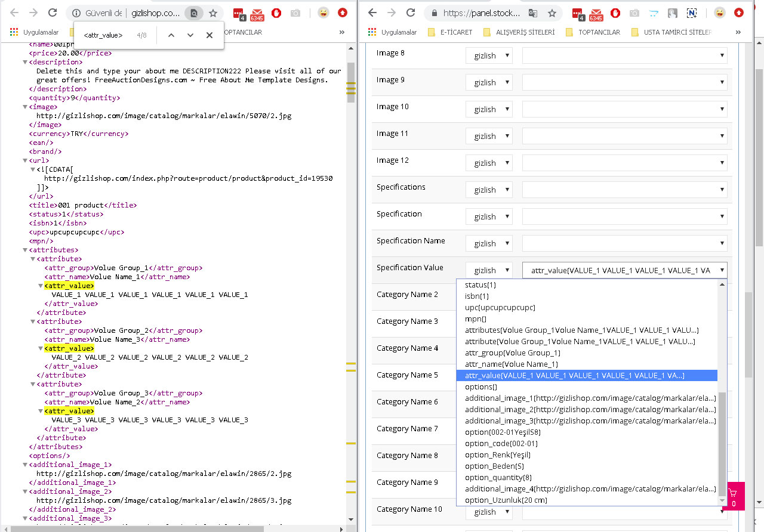Choose option_Renk(Yeşil) in dropdown list
This screenshot has height=532, width=764.
click(587, 455)
